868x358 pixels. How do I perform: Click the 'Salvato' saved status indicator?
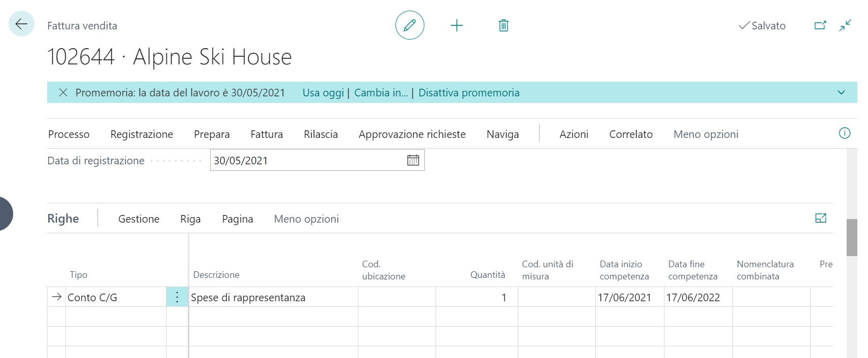[x=762, y=26]
